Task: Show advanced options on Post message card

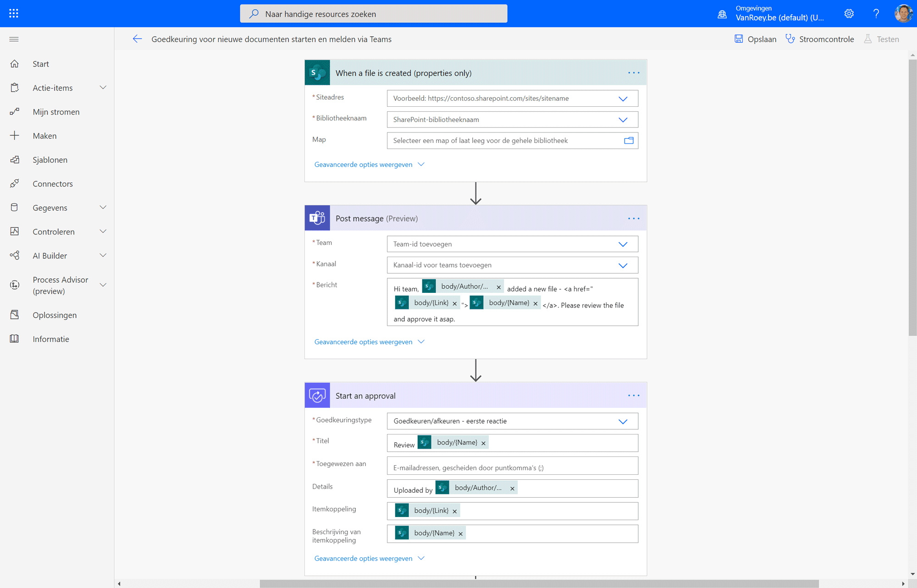Action: click(x=369, y=342)
